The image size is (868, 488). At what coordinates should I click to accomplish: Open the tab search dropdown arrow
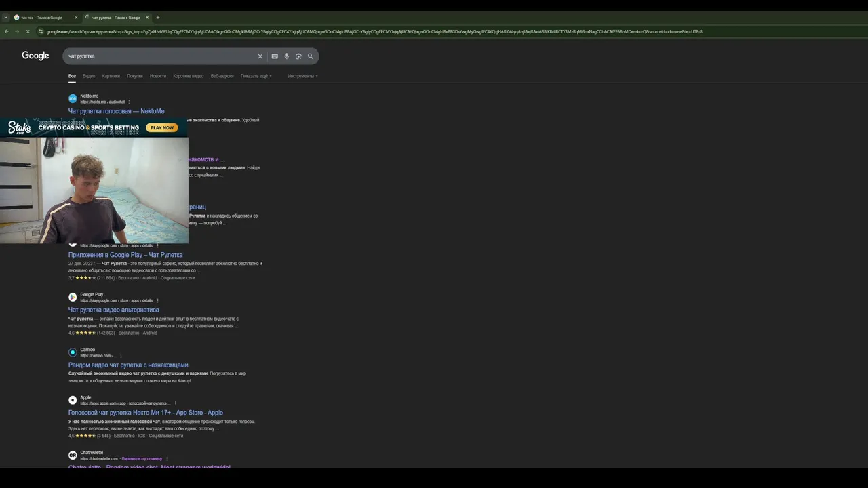pos(5,17)
